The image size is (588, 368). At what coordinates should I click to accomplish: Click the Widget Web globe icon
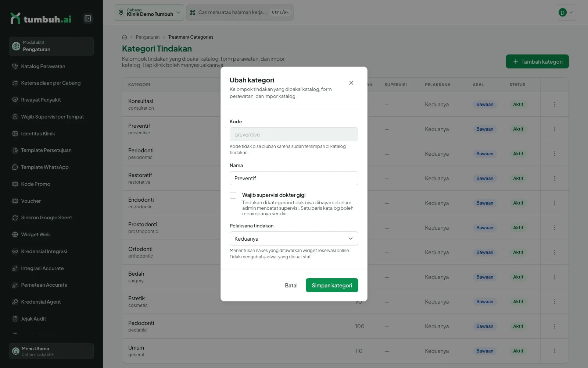click(x=15, y=234)
